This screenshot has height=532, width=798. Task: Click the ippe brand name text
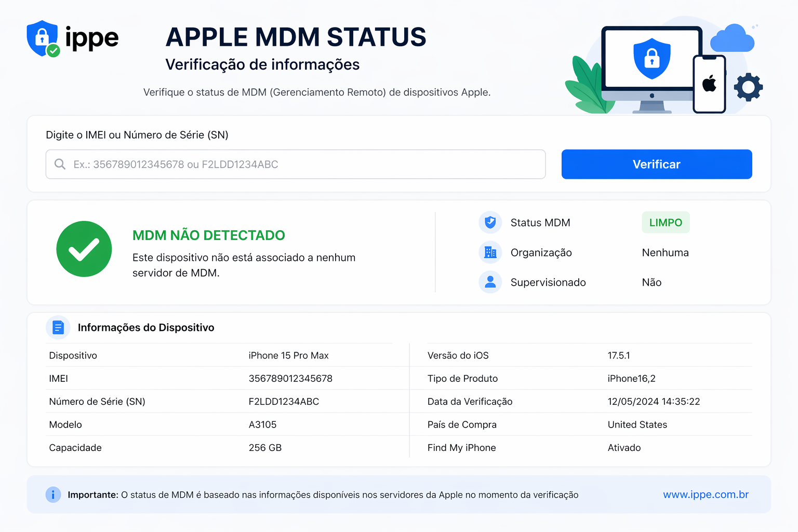(92, 38)
